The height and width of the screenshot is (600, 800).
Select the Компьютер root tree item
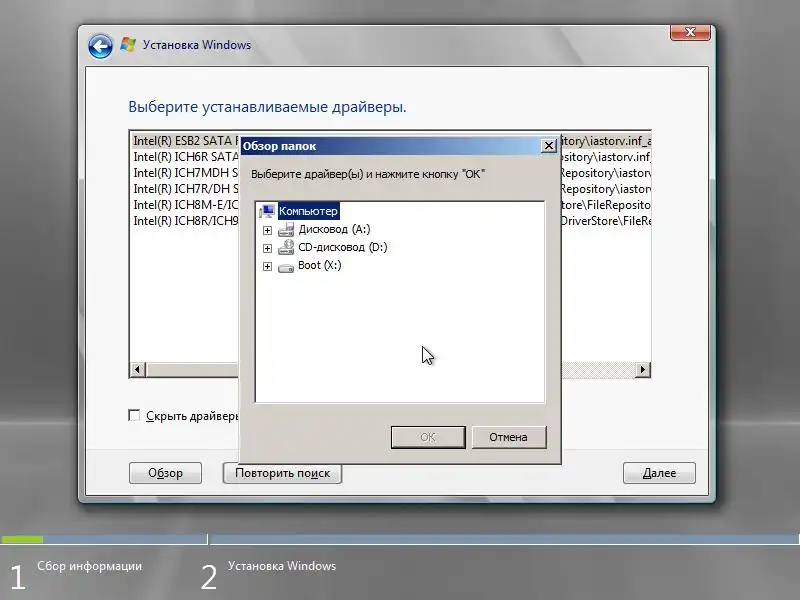coord(308,211)
